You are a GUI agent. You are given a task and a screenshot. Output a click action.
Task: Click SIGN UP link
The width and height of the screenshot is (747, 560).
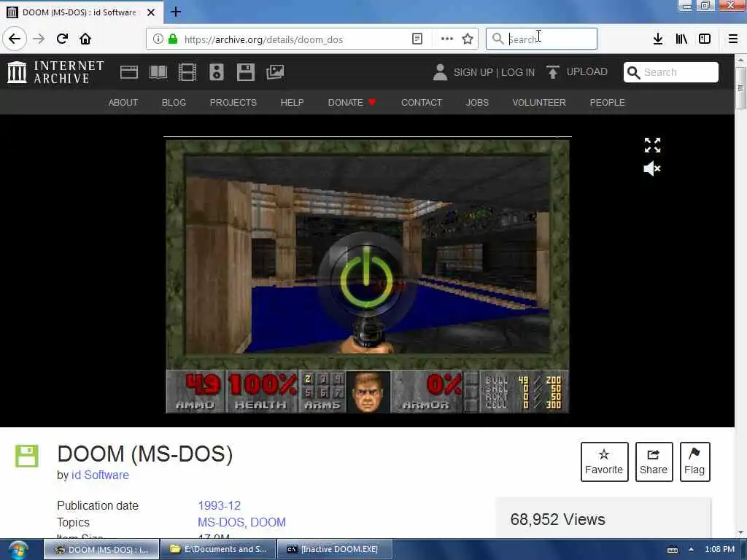coord(473,72)
